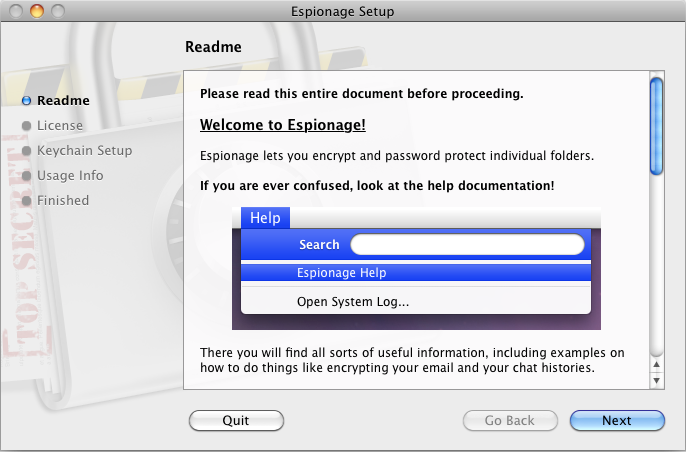Click the Usage Info bullet icon
This screenshot has height=452, width=686.
click(x=26, y=175)
